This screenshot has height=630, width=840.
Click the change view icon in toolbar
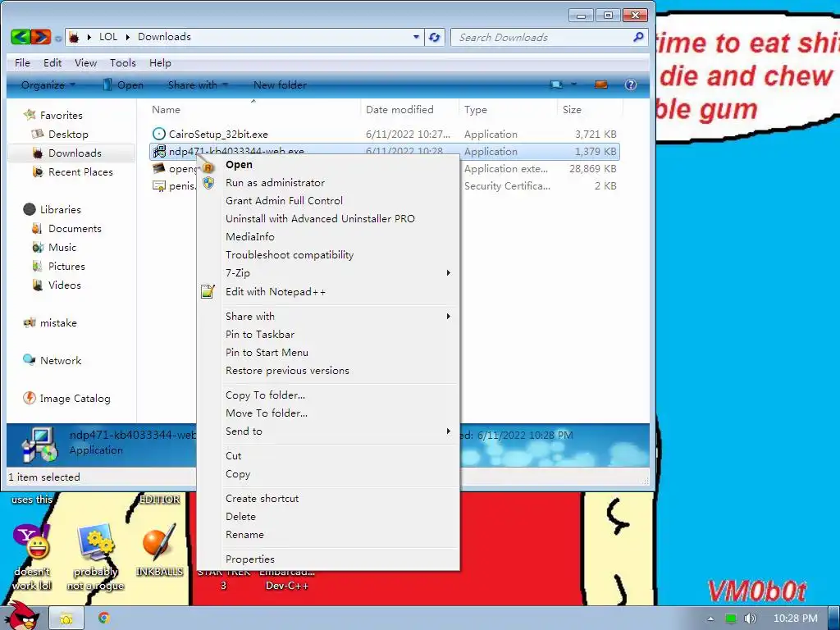pos(557,84)
